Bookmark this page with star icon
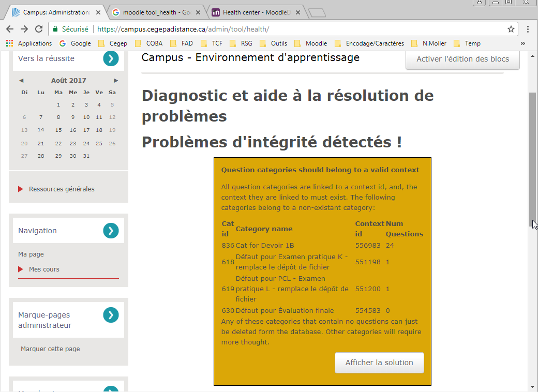This screenshot has width=538, height=392. 511,29
